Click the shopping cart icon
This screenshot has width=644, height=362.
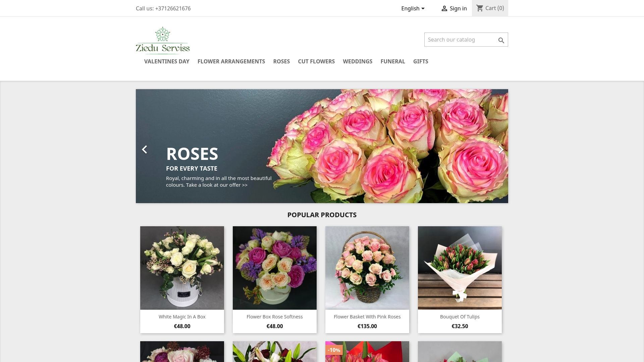(480, 8)
